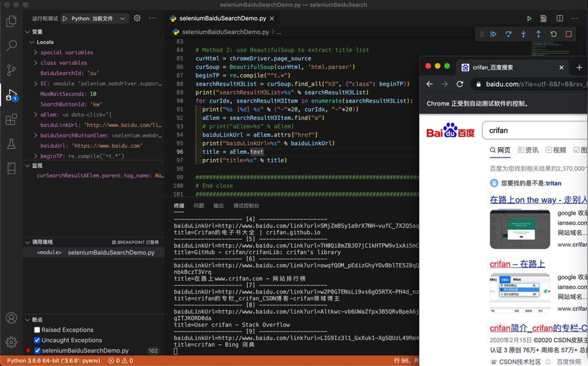This screenshot has height=366, width=588.
Task: Click the Chrome address bar
Action: coord(529,84)
